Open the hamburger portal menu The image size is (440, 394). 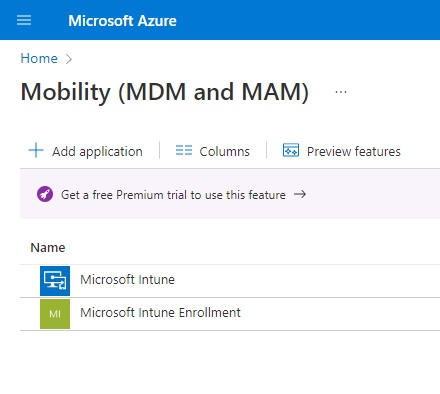(x=24, y=20)
